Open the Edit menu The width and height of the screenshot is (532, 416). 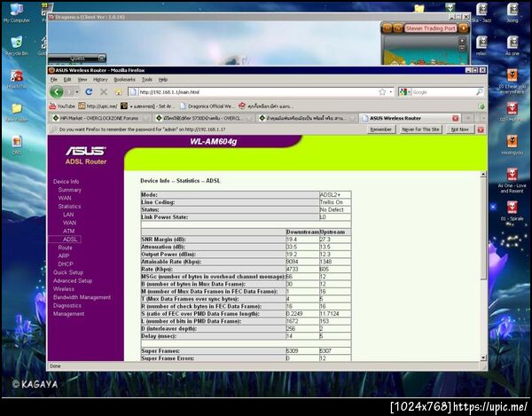pyautogui.click(x=67, y=80)
